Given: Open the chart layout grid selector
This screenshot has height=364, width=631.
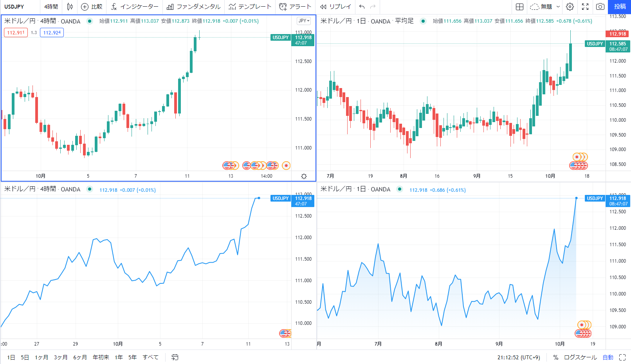Looking at the screenshot, I should click(x=520, y=7).
